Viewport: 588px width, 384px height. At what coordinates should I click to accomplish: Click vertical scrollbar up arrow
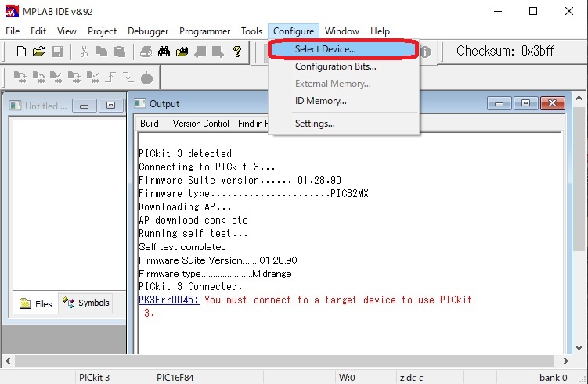click(x=579, y=99)
